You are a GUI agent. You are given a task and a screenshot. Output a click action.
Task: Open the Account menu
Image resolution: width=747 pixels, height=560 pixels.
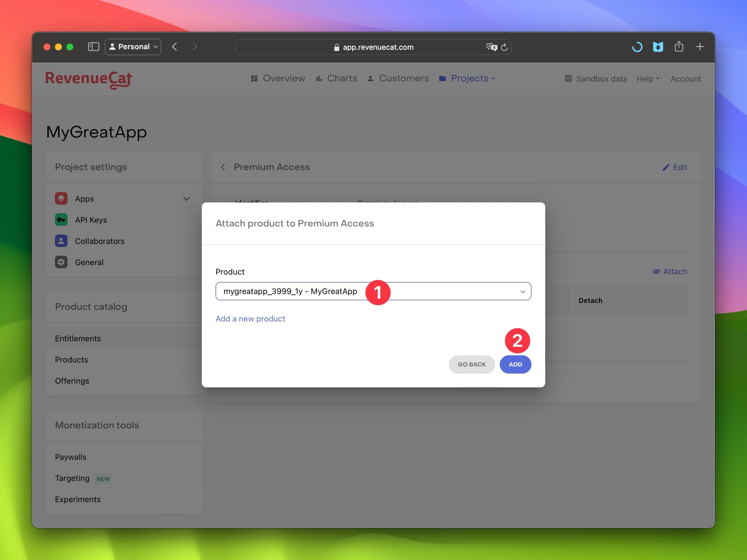click(685, 79)
